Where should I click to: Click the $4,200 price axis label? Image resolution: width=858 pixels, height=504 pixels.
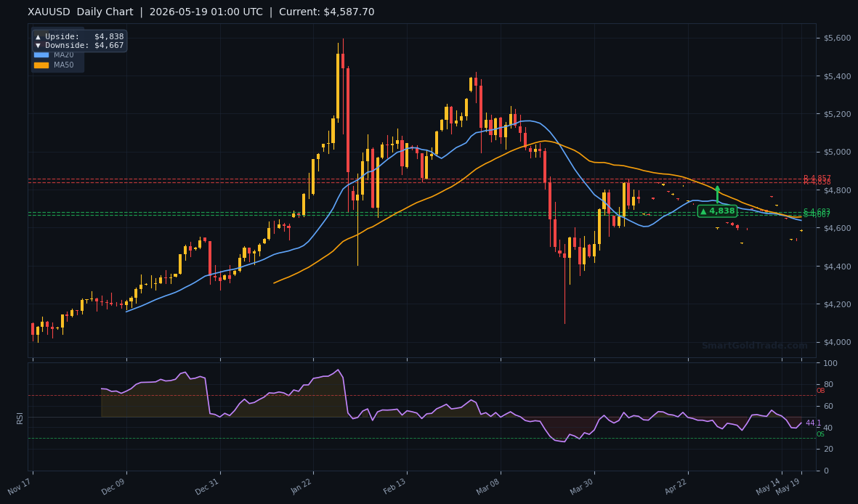837,304
